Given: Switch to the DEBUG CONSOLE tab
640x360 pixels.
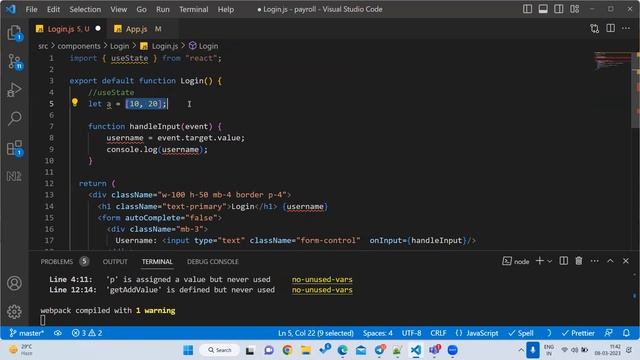Looking at the screenshot, I should coord(213,261).
